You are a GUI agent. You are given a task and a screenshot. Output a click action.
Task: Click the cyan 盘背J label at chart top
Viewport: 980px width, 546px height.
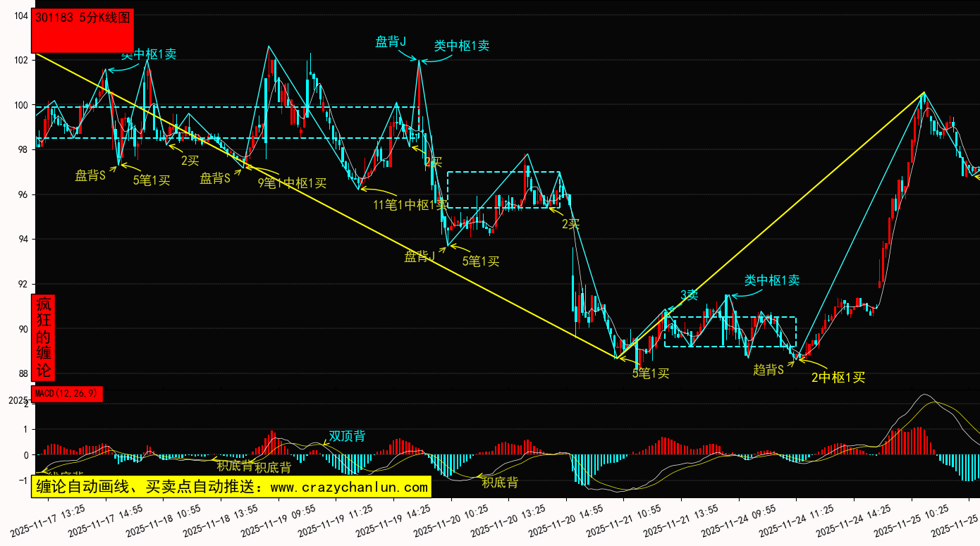[391, 42]
